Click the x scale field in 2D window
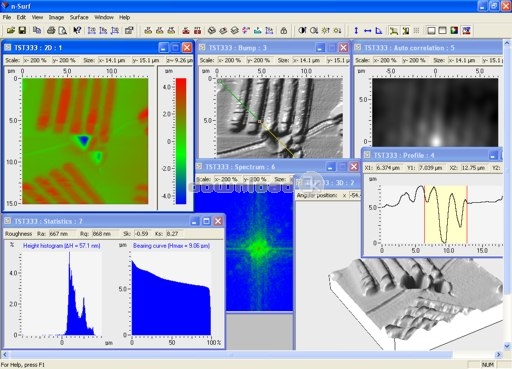 [36, 60]
